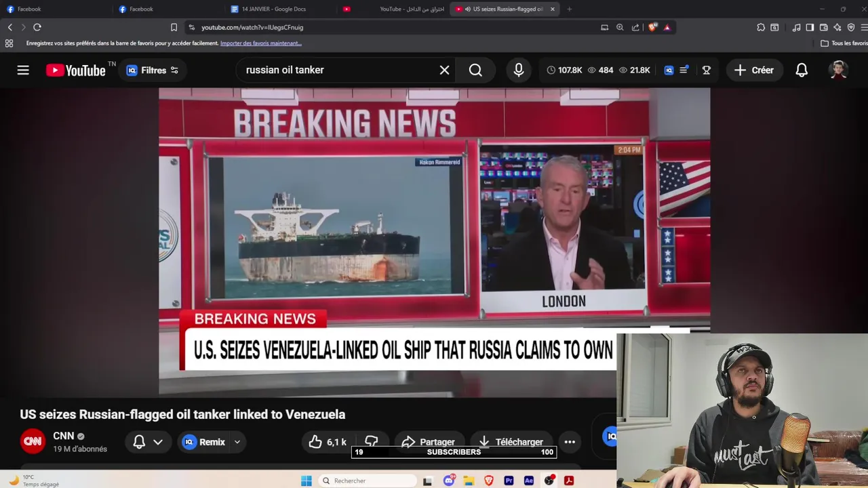Screen dimensions: 868x488
Task: Open Adobe Acrobat from the taskbar
Action: pyautogui.click(x=569, y=481)
